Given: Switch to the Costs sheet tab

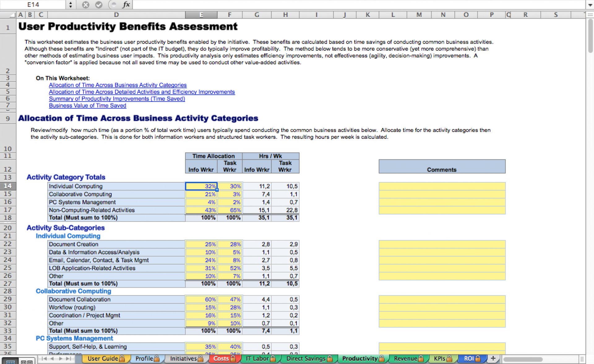Looking at the screenshot, I should coord(224,358).
